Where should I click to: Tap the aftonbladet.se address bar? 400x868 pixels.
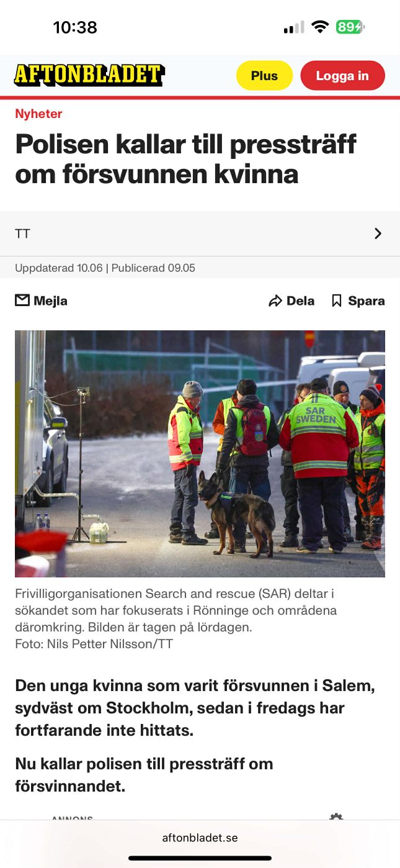pyautogui.click(x=200, y=838)
